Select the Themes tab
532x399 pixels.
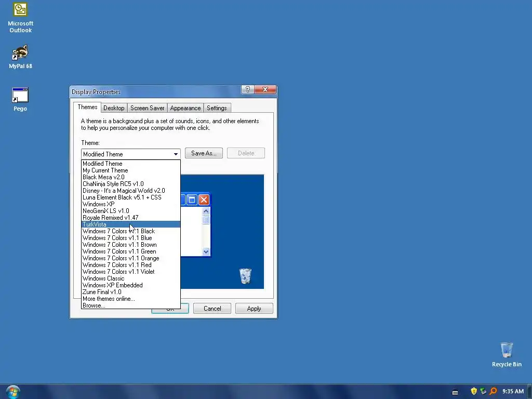pyautogui.click(x=87, y=107)
